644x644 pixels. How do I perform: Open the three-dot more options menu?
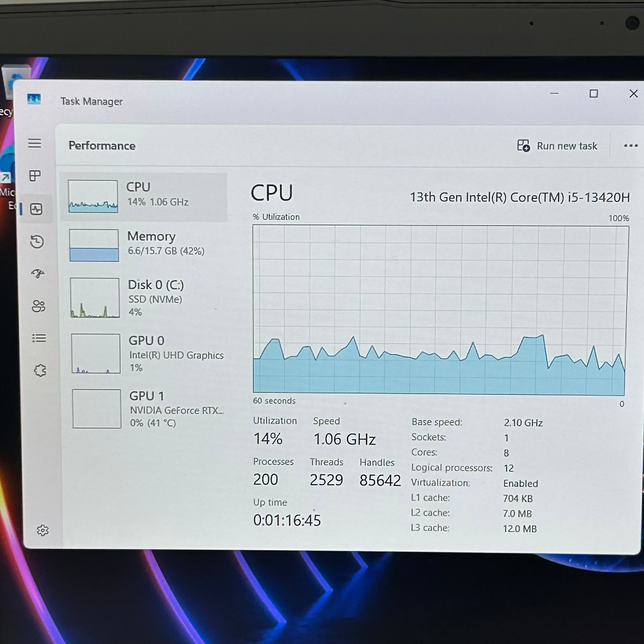click(x=631, y=146)
